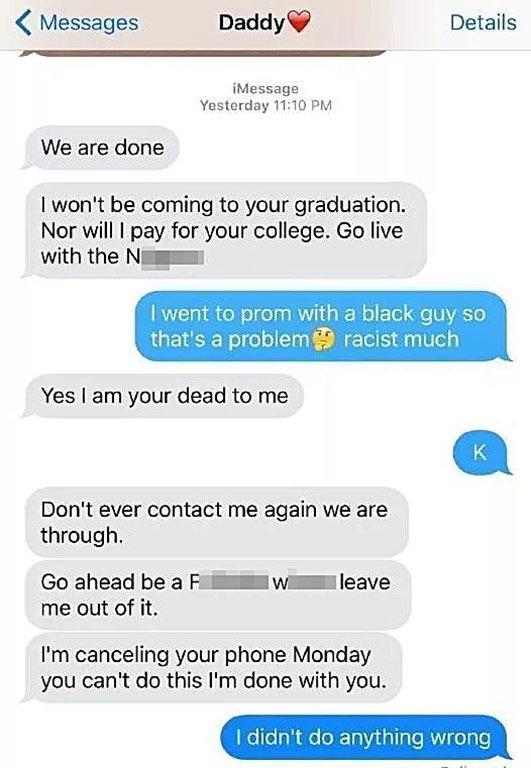This screenshot has width=531, height=768.
Task: Tap the iMessage timestamp header
Action: pos(266,89)
